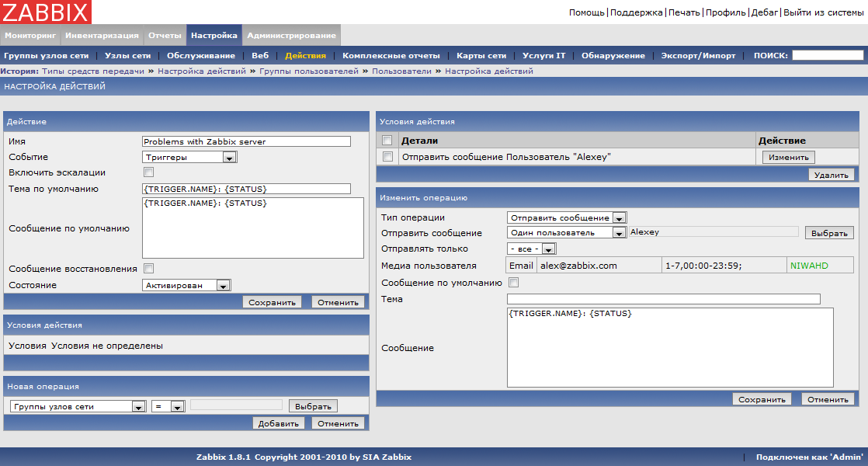Check the select-all box in Details header
Viewport: 868px width, 466px height.
pos(387,141)
